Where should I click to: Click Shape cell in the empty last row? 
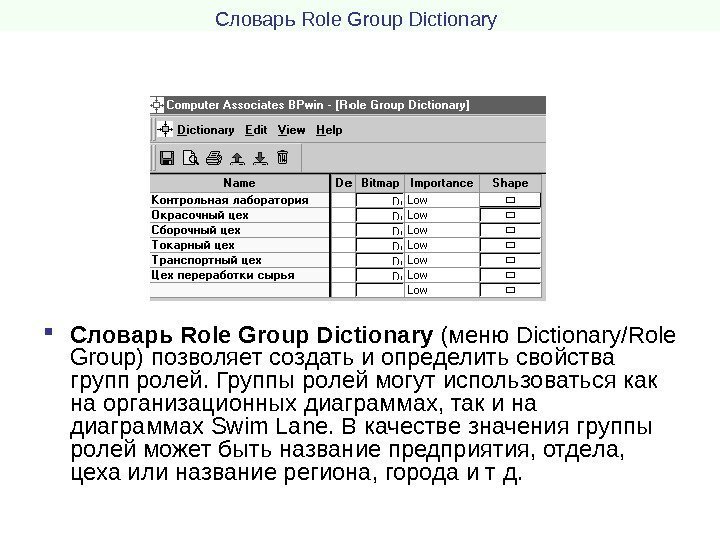(x=510, y=290)
